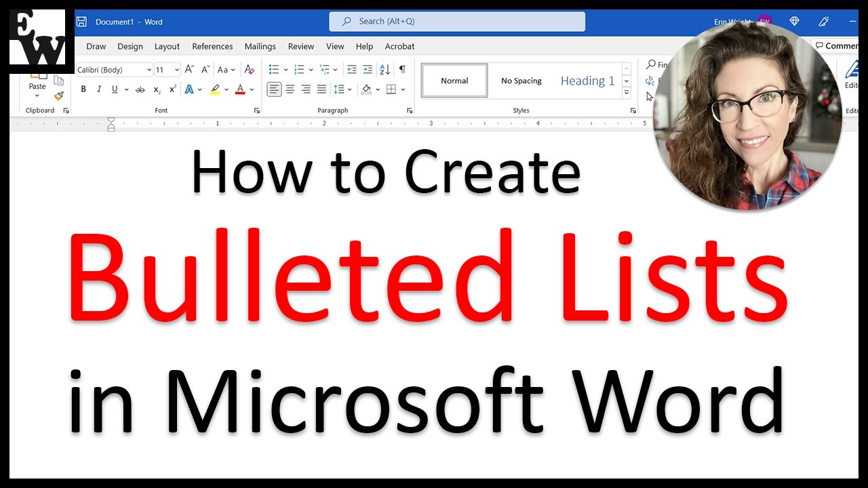Toggle Bold formatting
Viewport: 868px width, 488px height.
coord(83,89)
